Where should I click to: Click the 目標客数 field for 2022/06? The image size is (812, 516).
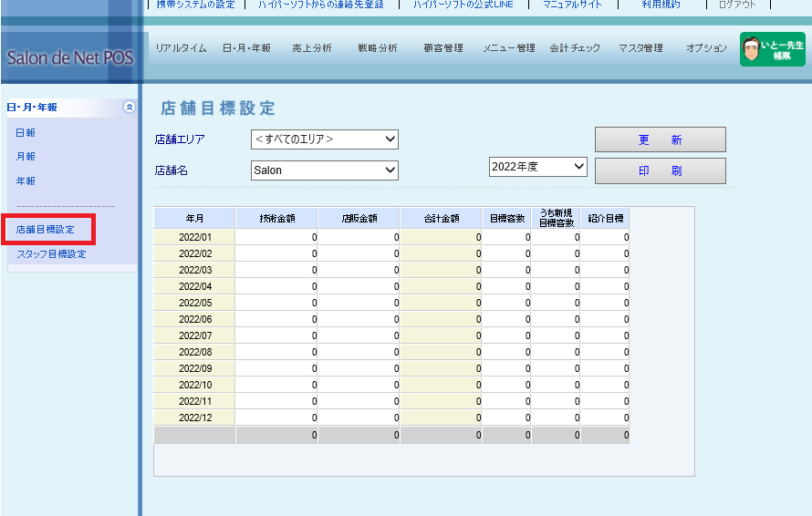click(506, 319)
